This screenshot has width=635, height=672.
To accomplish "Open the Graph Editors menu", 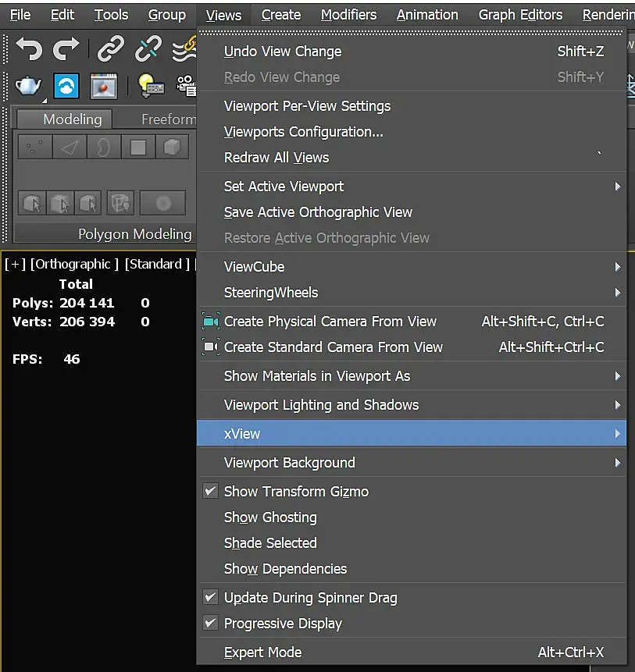I will [520, 15].
